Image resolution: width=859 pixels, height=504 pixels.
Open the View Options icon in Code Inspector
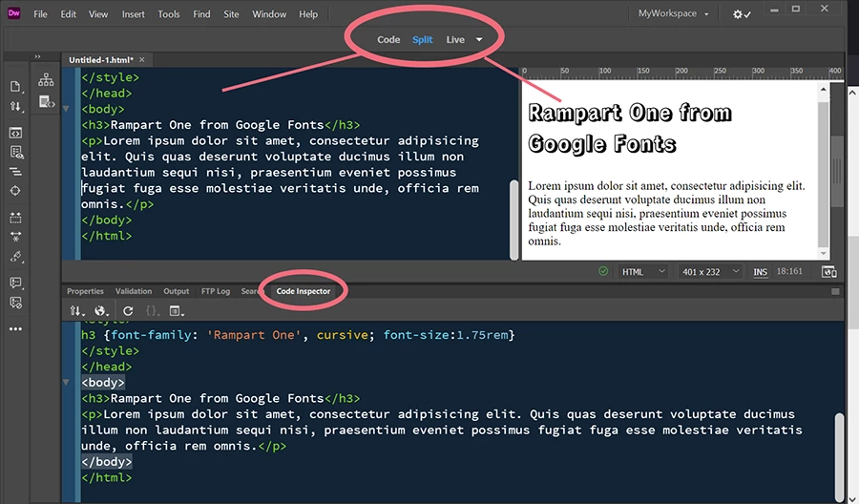177,311
